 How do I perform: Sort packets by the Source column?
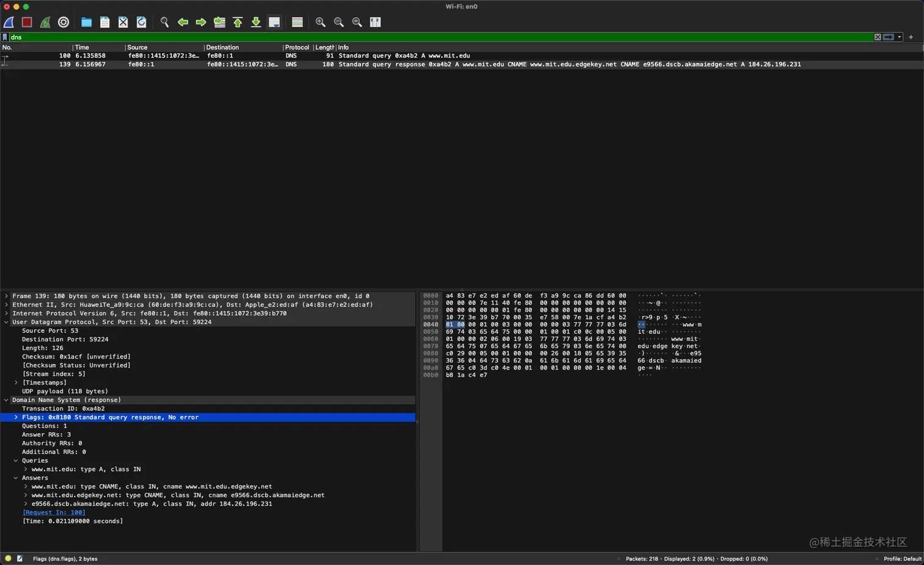click(164, 47)
